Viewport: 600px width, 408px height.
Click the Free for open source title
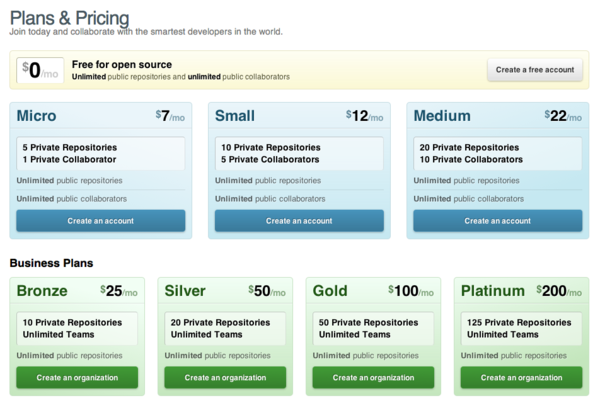tap(122, 64)
